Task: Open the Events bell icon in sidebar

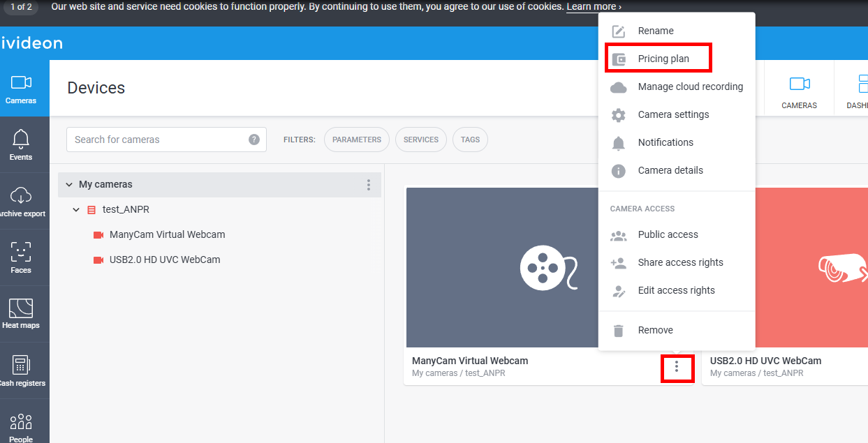Action: click(x=21, y=144)
